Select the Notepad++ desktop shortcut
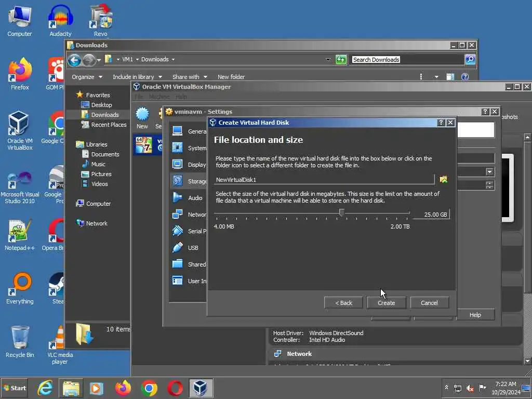The width and height of the screenshot is (532, 399). pos(20,235)
